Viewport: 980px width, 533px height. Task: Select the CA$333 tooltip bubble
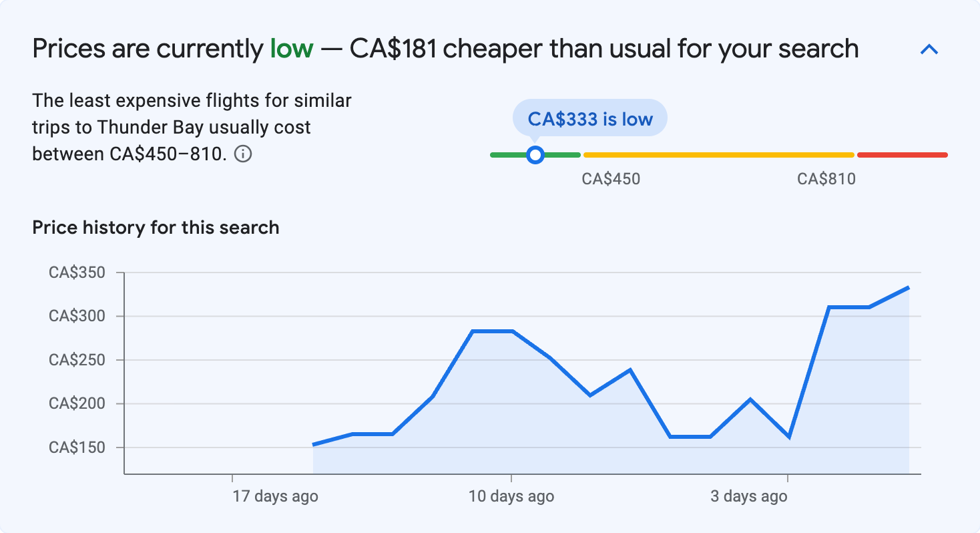[x=589, y=118]
